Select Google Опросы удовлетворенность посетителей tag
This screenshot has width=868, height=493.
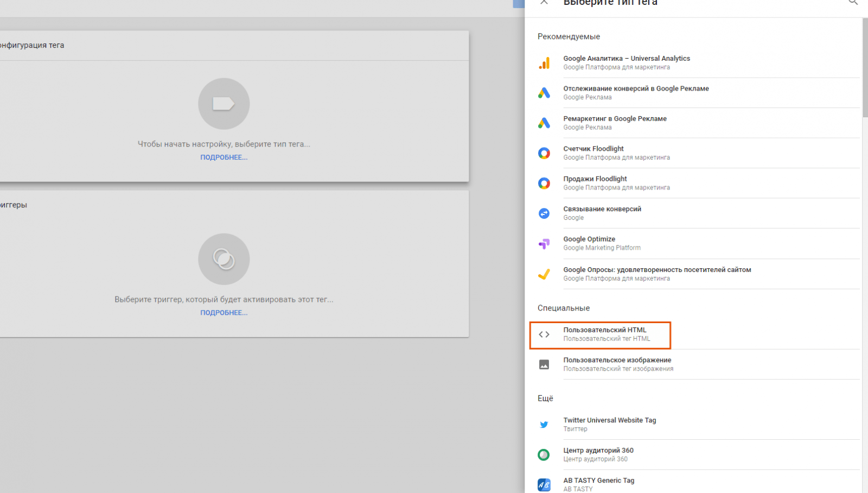click(698, 274)
